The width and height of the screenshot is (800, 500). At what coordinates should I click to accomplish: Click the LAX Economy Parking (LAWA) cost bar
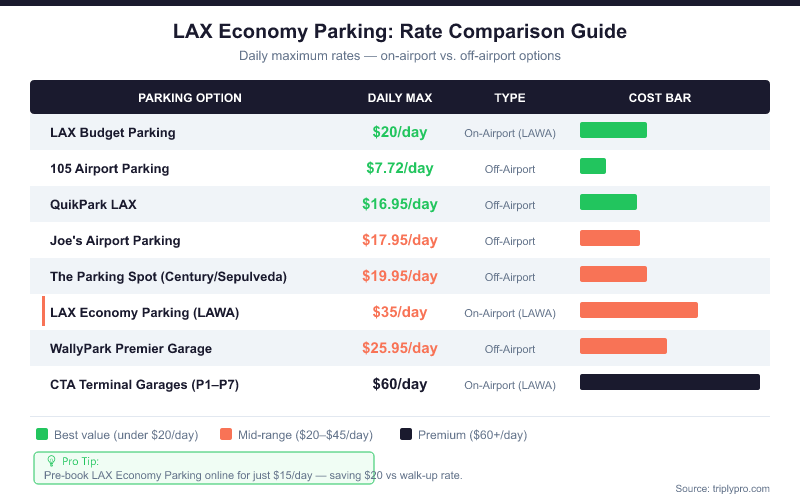(639, 310)
